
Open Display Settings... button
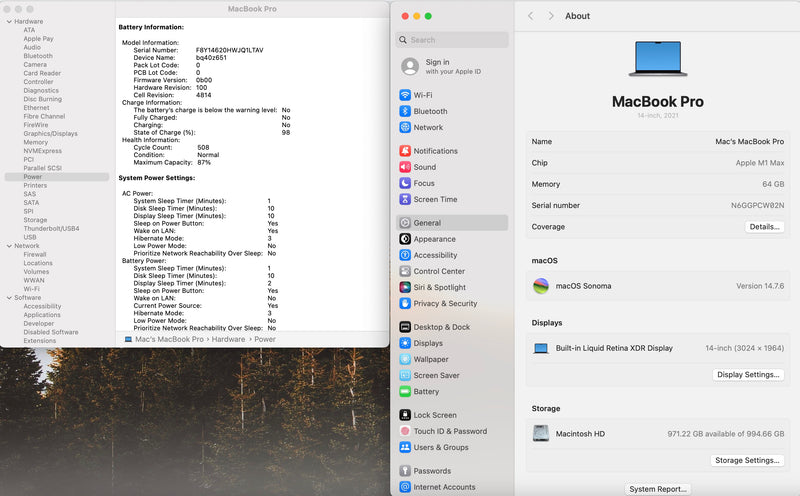(747, 375)
